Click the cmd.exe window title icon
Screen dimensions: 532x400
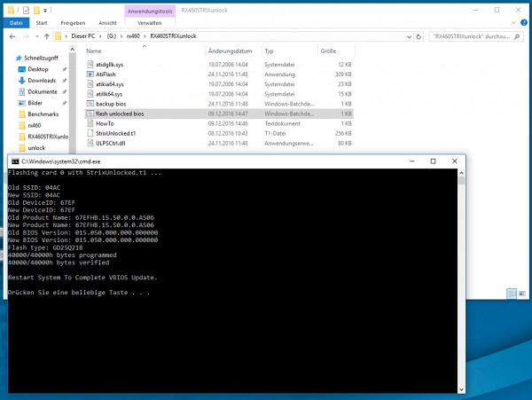(13, 161)
